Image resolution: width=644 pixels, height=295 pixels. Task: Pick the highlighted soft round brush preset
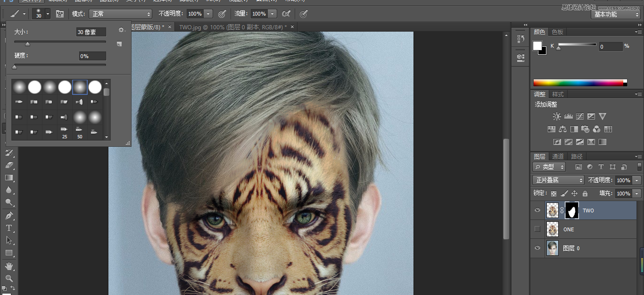pos(80,87)
